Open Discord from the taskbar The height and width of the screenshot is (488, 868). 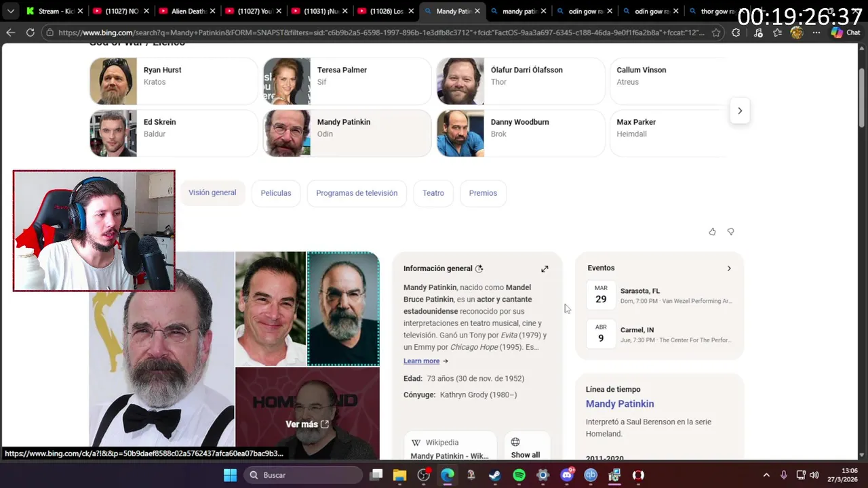click(567, 475)
